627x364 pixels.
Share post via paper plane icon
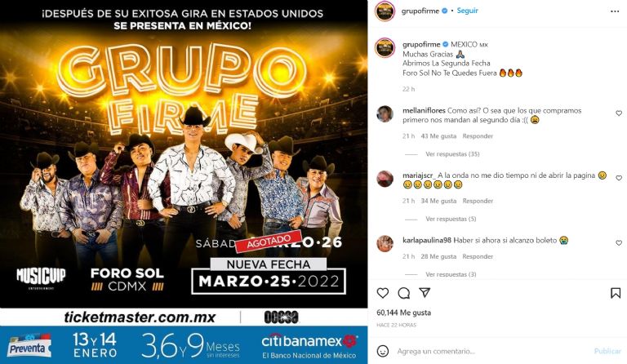tap(425, 293)
